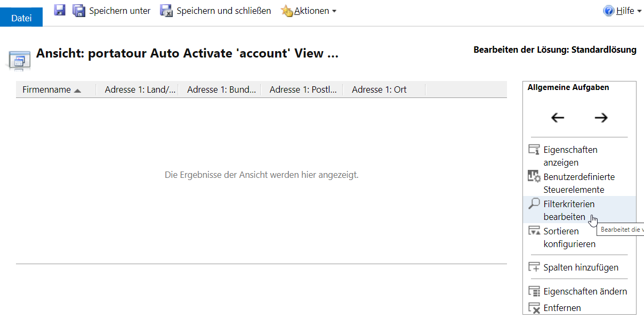Click Speichern unter text
The width and height of the screenshot is (644, 319).
(120, 11)
